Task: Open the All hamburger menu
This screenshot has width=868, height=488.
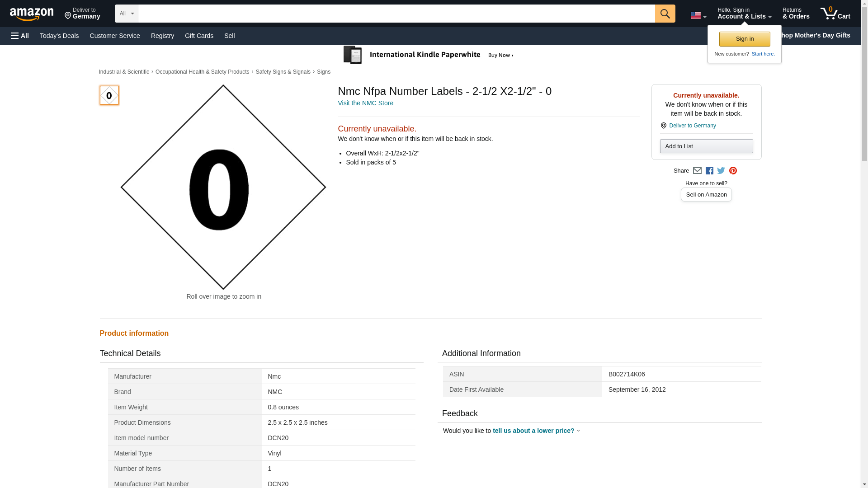Action: pyautogui.click(x=20, y=36)
